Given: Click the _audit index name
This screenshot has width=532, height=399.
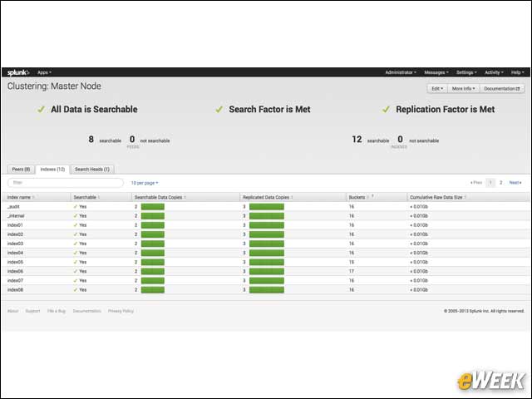Looking at the screenshot, I should pyautogui.click(x=13, y=207).
